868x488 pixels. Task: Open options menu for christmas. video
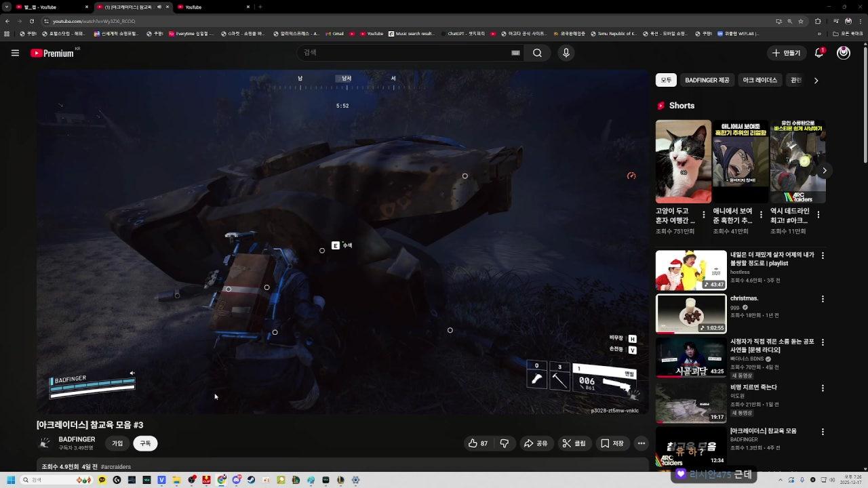coord(823,299)
